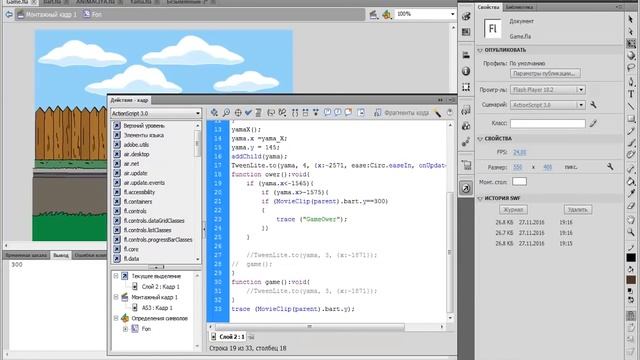This screenshot has width=640, height=360.
Task: Click the Параметры публикации button
Action: coord(545,73)
